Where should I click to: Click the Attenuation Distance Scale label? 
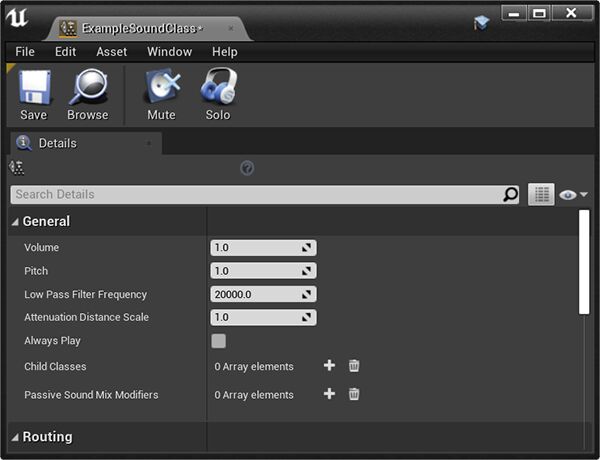[x=86, y=317]
